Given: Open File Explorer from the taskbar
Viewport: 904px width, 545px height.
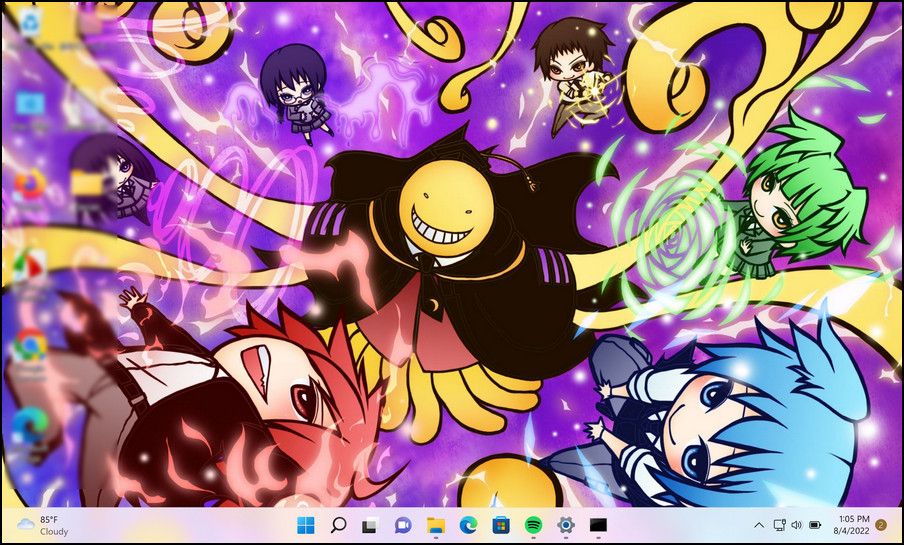Looking at the screenshot, I should pyautogui.click(x=436, y=525).
